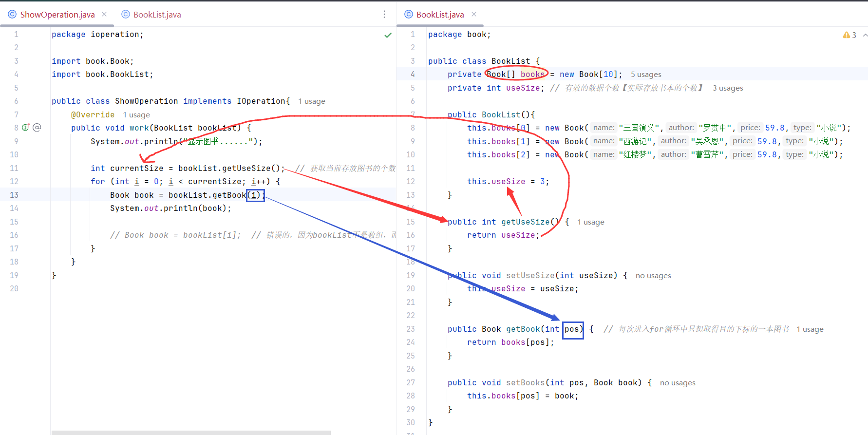Click 'package book;' line in right editor

click(459, 35)
